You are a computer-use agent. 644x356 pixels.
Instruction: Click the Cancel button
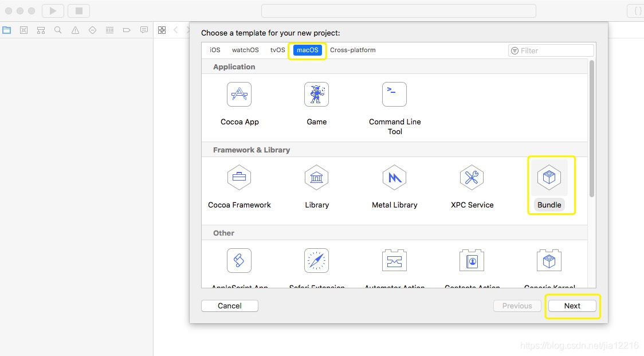pyautogui.click(x=230, y=306)
